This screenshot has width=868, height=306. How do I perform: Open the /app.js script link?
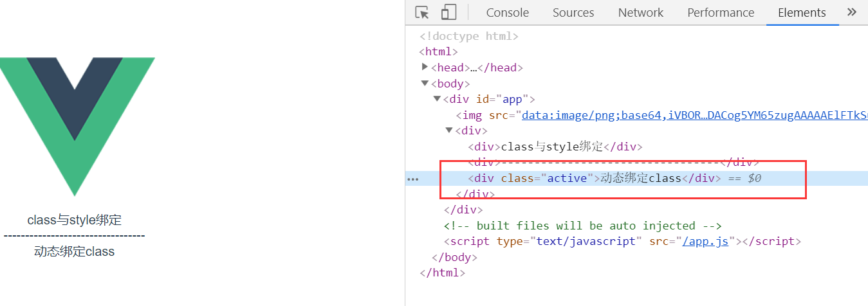click(x=705, y=242)
